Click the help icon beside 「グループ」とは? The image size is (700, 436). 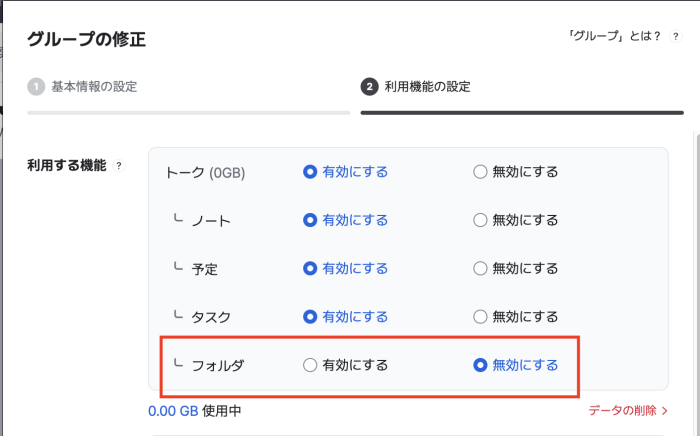click(x=676, y=36)
